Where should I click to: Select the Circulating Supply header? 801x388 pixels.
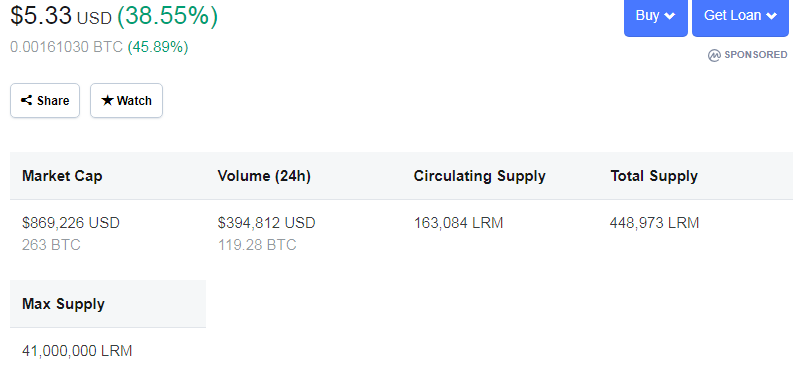(x=480, y=176)
